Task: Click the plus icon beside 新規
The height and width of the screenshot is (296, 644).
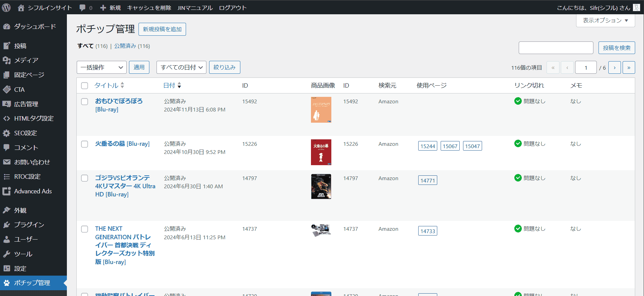Action: (103, 8)
